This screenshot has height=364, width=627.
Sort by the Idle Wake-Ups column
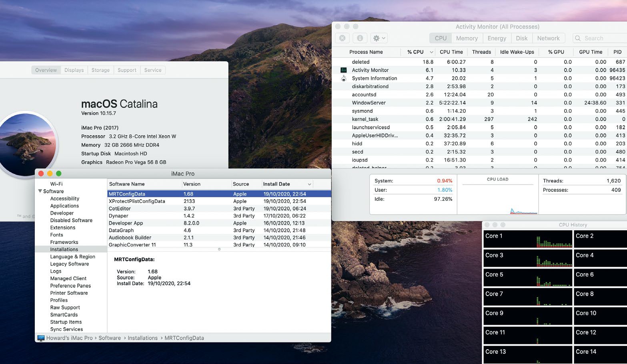click(517, 52)
